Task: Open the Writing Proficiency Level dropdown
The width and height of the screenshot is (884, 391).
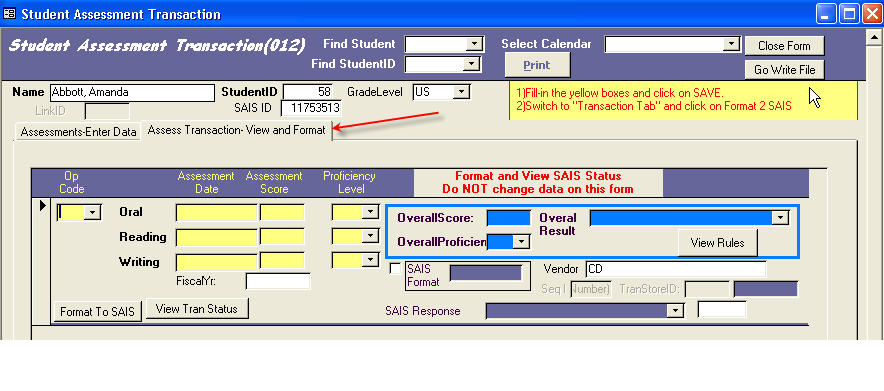Action: tap(370, 260)
